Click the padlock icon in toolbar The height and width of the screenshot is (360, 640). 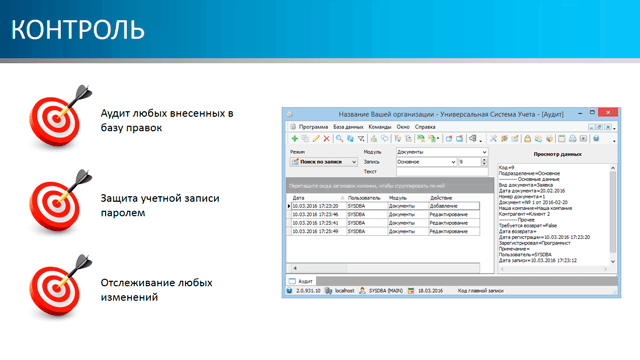coord(527,139)
